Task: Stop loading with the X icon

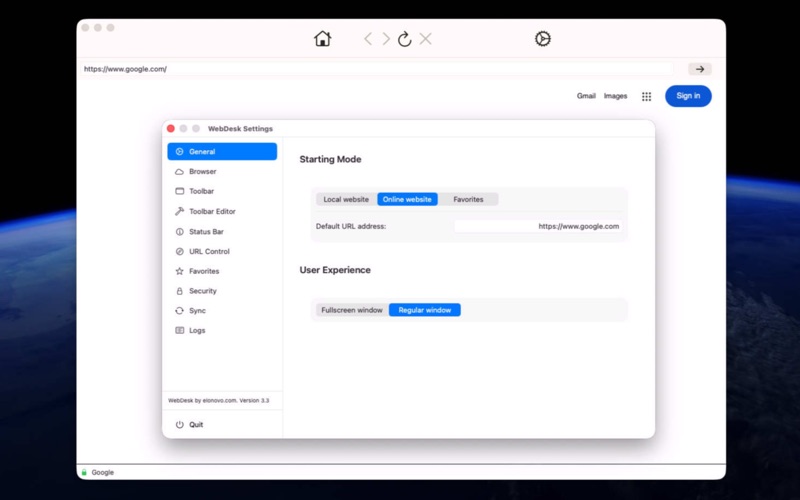Action: click(426, 39)
